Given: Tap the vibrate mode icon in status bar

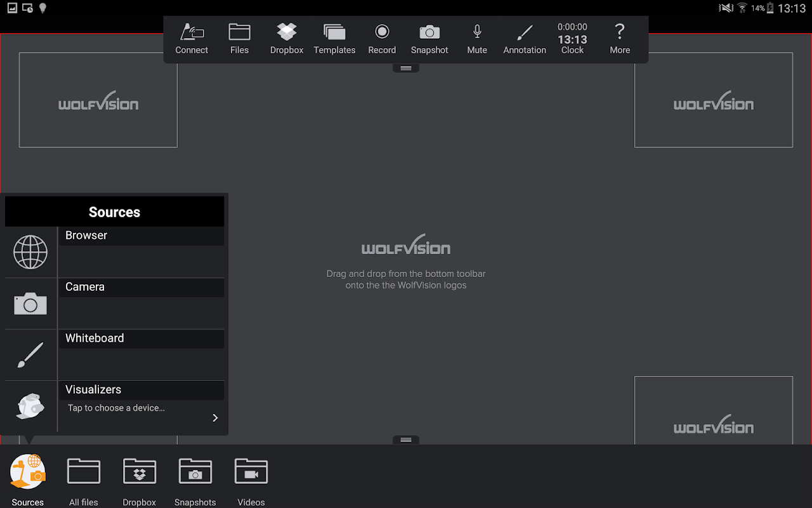Looking at the screenshot, I should point(726,8).
